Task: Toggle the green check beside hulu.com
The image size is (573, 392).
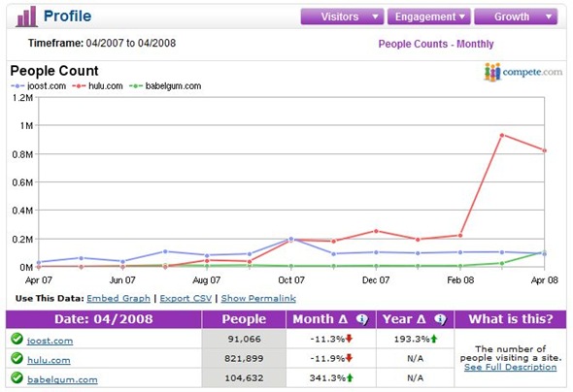Action: click(17, 358)
